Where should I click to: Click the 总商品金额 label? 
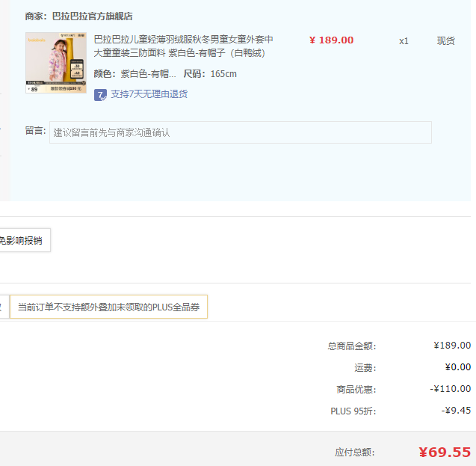[x=352, y=346]
